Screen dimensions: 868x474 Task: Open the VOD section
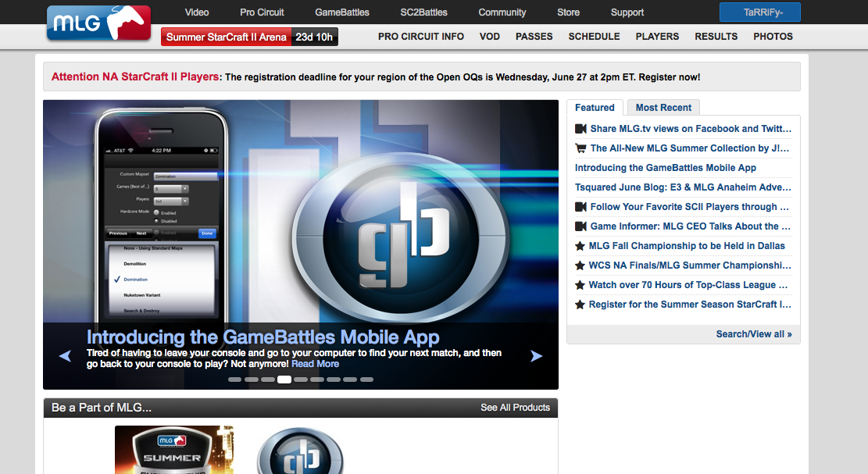489,37
